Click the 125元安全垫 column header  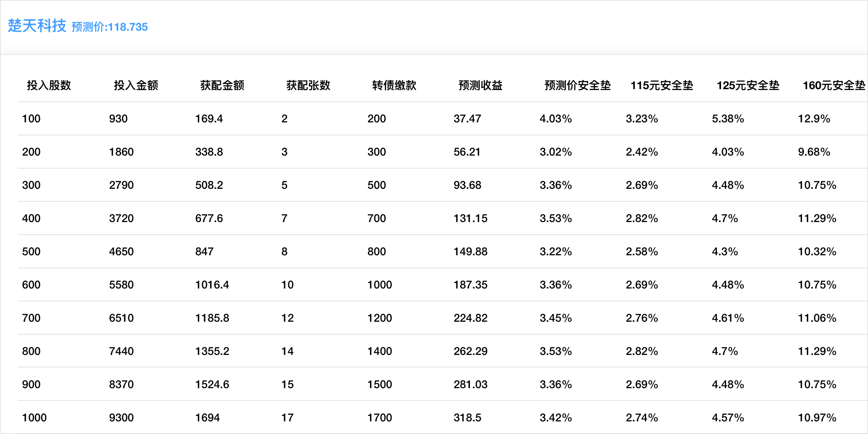(748, 85)
